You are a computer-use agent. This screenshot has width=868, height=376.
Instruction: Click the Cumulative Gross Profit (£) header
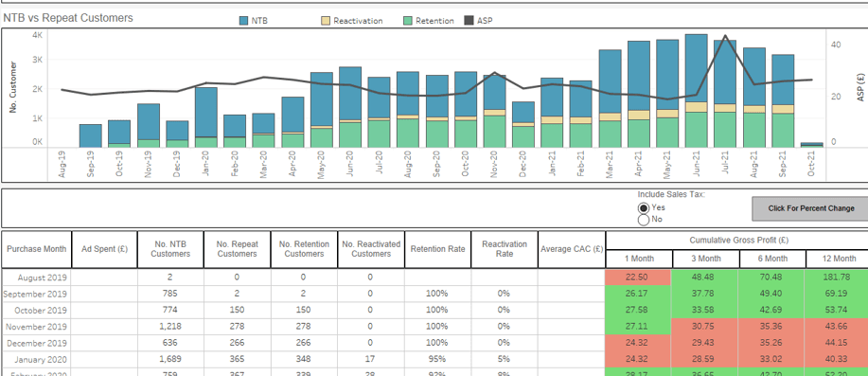[x=738, y=241]
